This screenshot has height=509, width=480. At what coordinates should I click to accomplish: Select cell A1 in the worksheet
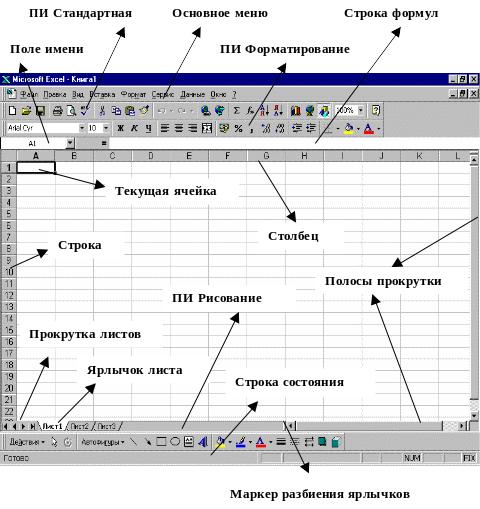(36, 167)
